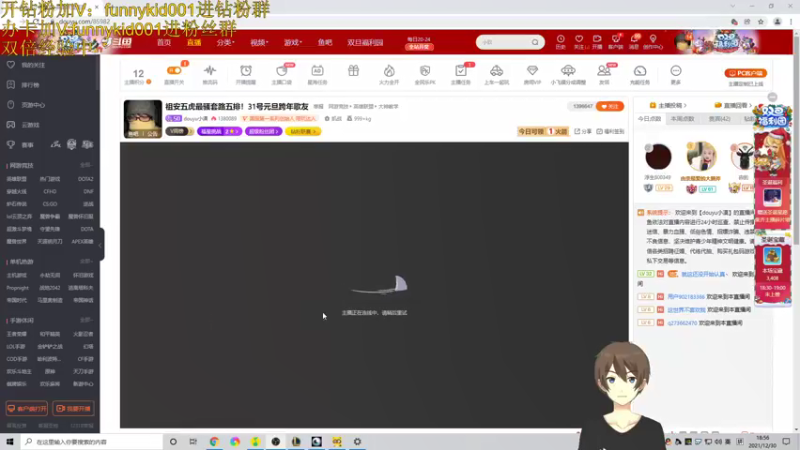Expand 全部 beside 手游休闲 section
This screenshot has width=800, height=450.
coord(85,320)
